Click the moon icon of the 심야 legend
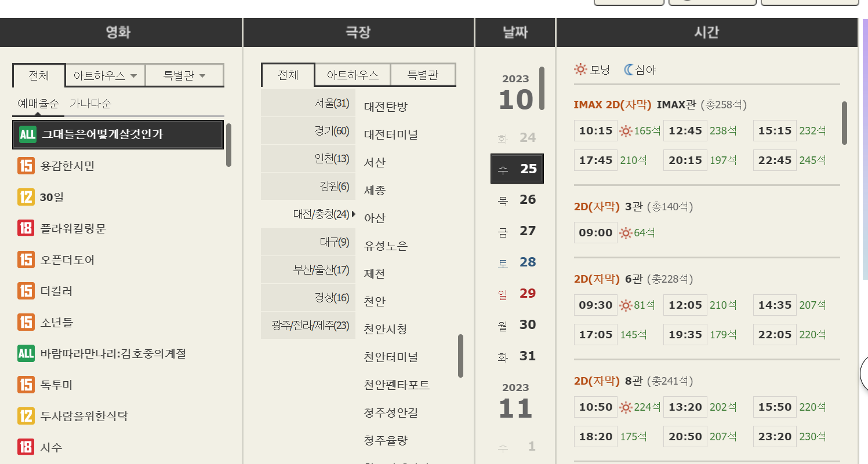The width and height of the screenshot is (868, 464). point(629,70)
